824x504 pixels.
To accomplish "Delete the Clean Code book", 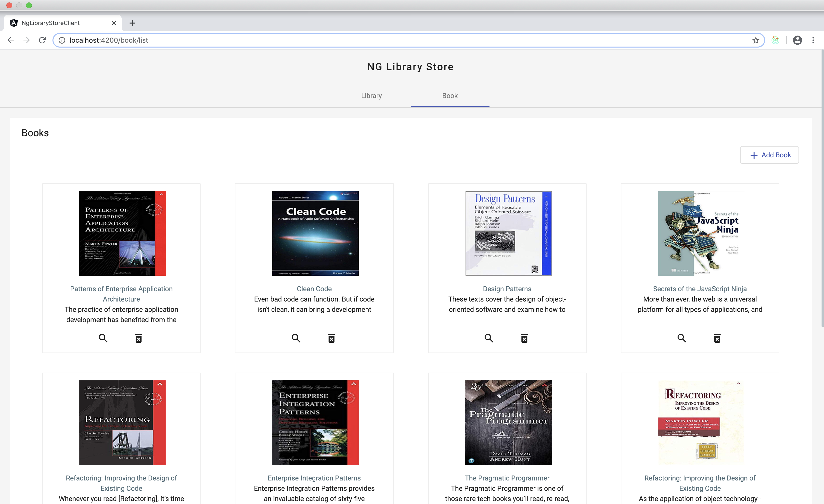I will pyautogui.click(x=331, y=338).
